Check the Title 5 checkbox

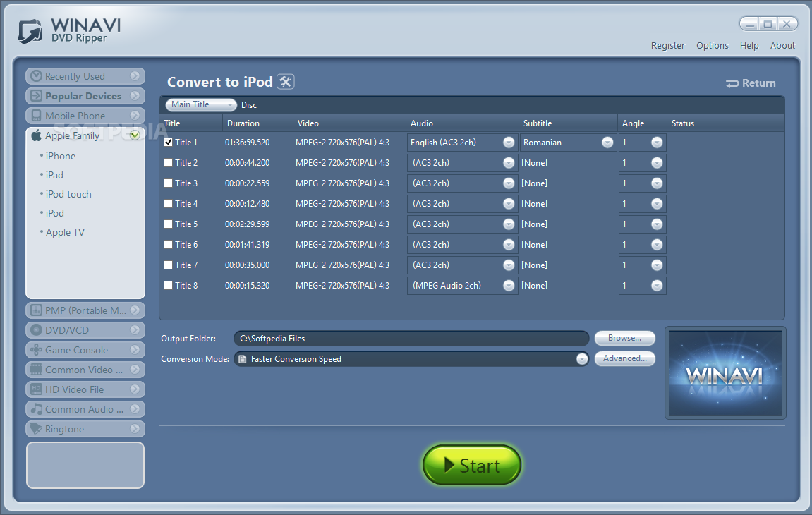point(169,224)
